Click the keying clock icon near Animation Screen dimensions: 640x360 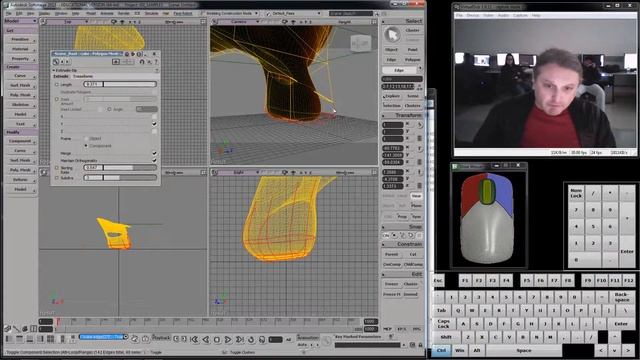tap(327, 340)
